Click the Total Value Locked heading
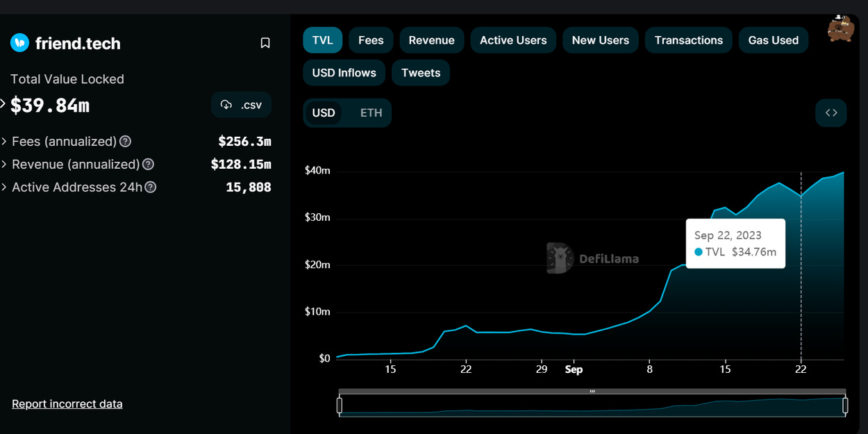The width and height of the screenshot is (868, 434). (x=67, y=79)
